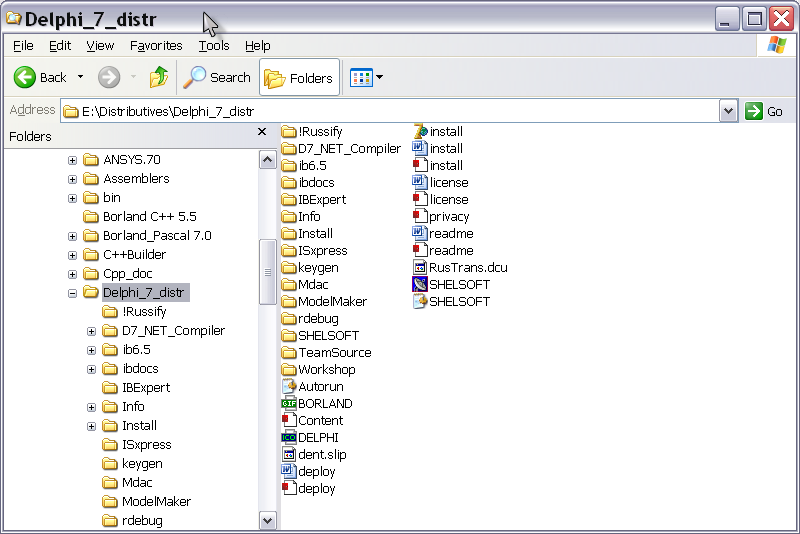Open the Tools menu

(214, 46)
